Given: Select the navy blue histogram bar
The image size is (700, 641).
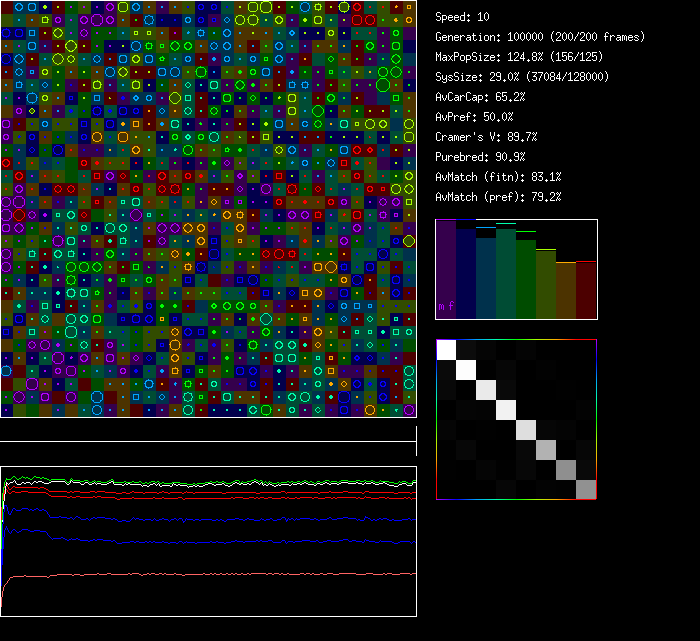Looking at the screenshot, I should 466,270.
